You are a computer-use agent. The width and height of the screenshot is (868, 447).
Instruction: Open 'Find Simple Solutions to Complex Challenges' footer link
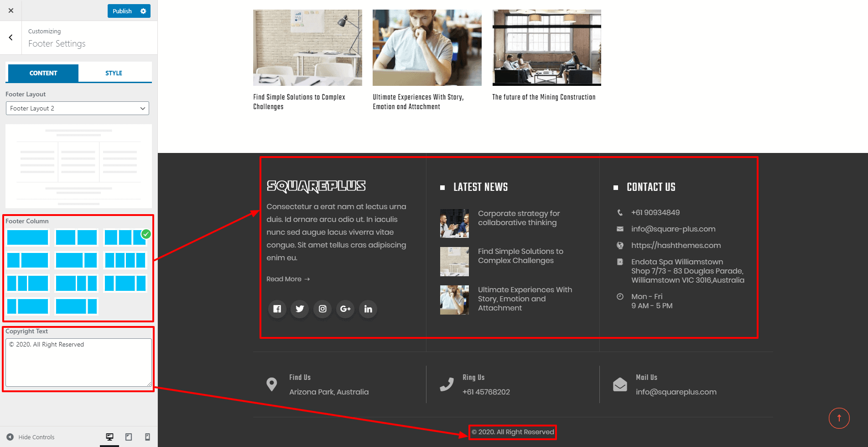(x=520, y=256)
